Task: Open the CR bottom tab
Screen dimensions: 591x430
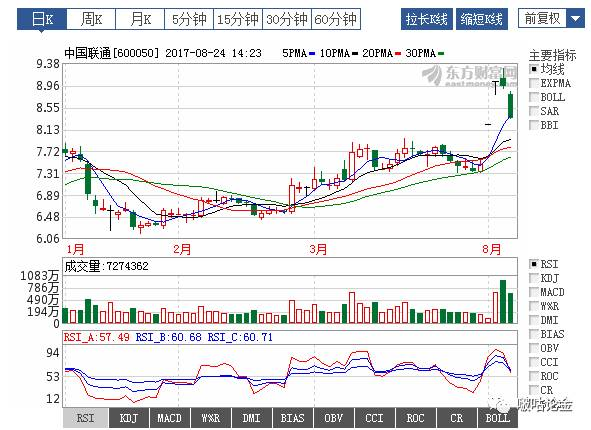Action: [456, 418]
